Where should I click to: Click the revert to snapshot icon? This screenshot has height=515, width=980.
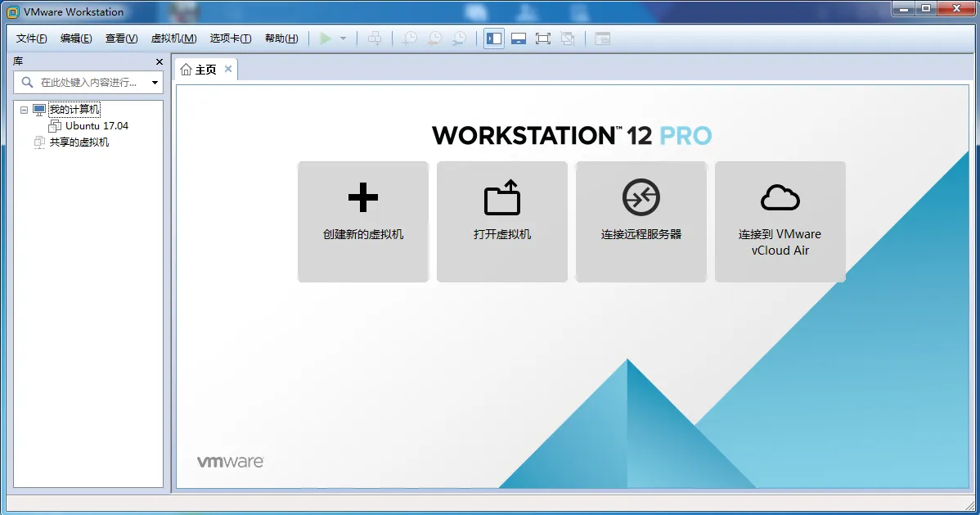coord(434,38)
